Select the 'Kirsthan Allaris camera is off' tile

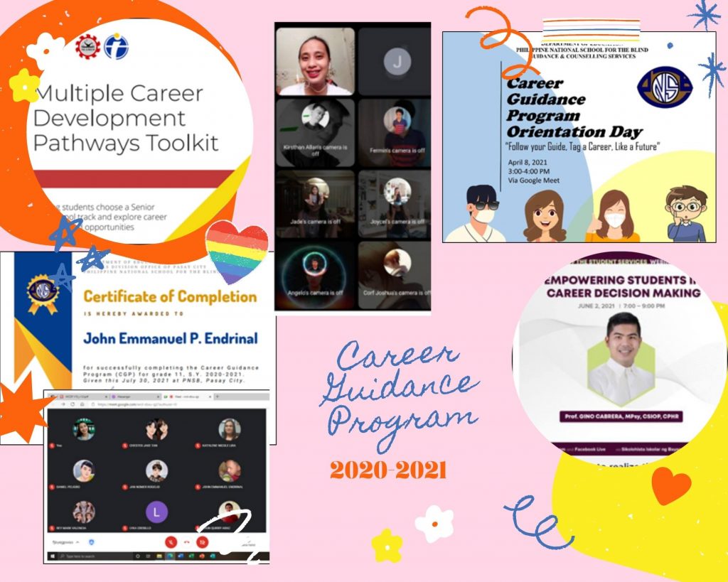click(315, 133)
